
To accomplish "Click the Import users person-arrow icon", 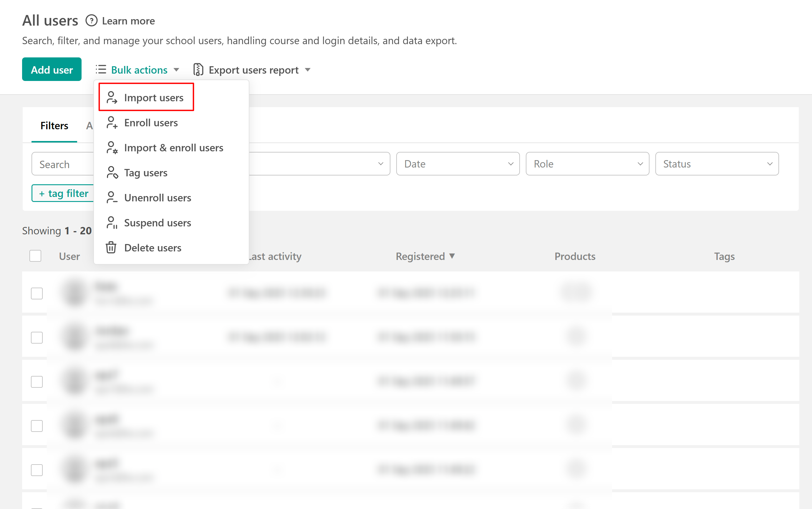I will pyautogui.click(x=111, y=98).
